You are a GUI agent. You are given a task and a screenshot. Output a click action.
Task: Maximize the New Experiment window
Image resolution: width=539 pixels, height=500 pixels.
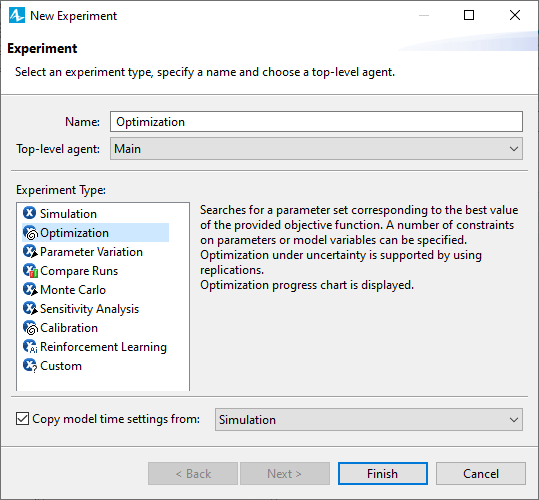coord(469,15)
